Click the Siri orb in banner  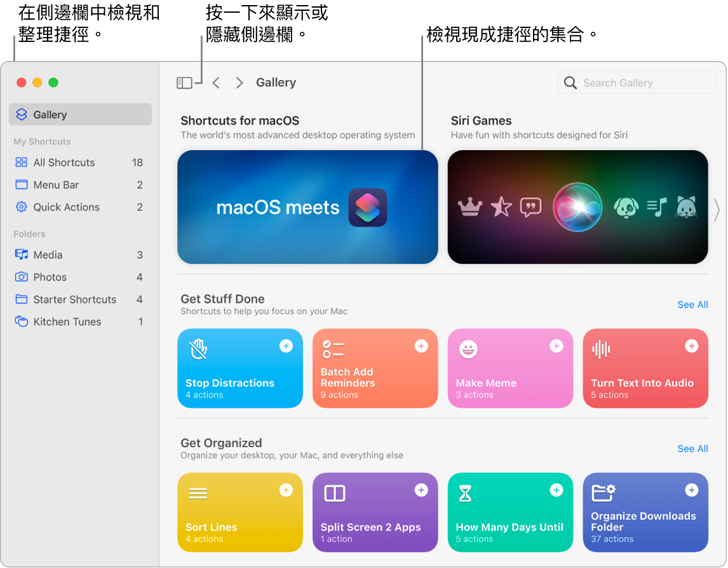[577, 206]
